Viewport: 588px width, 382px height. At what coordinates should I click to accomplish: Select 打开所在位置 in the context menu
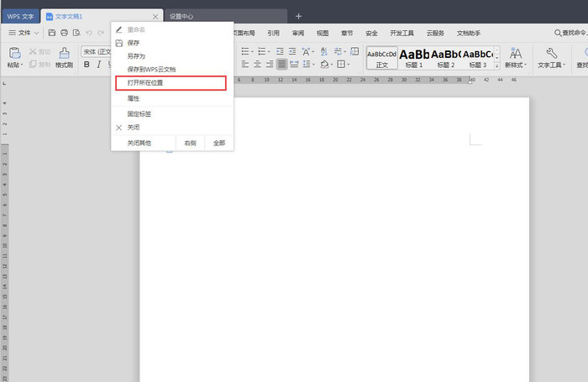point(171,83)
